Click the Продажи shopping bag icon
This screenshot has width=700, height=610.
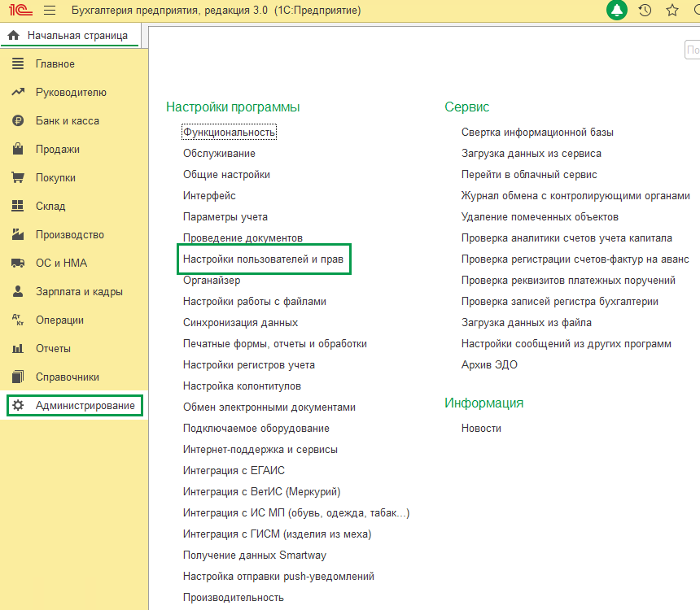click(x=18, y=149)
